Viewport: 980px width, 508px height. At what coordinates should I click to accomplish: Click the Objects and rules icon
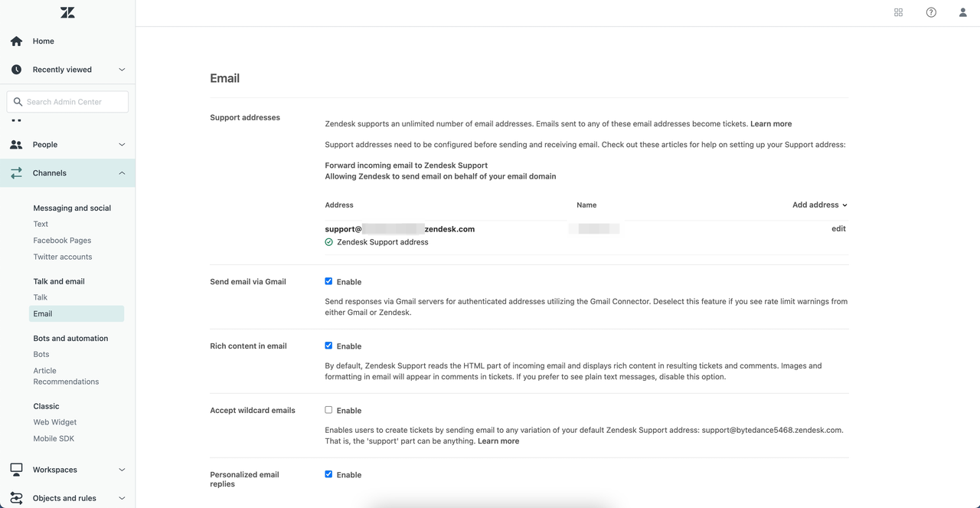tap(16, 498)
